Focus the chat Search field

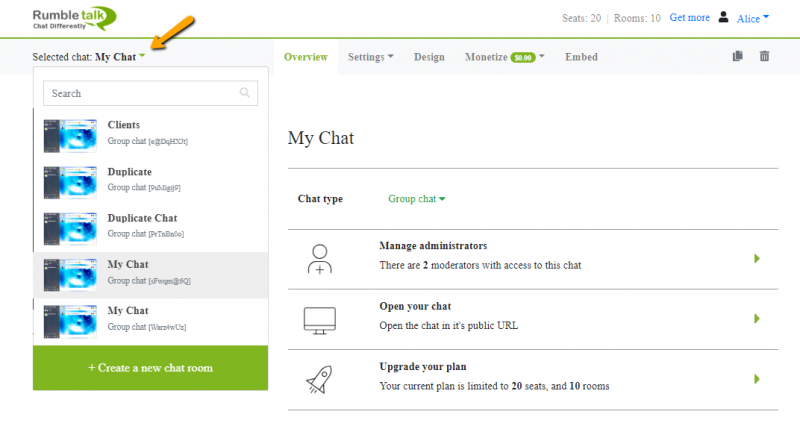(140, 93)
